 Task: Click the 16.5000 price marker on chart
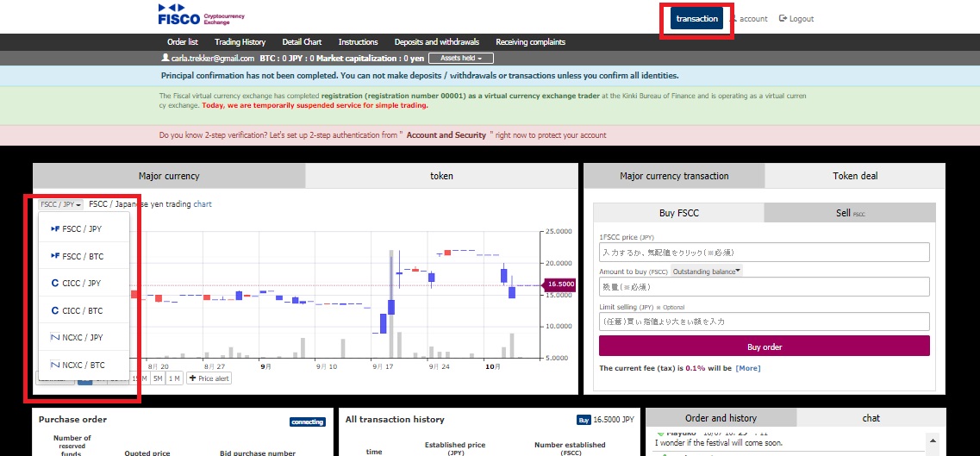click(x=559, y=284)
